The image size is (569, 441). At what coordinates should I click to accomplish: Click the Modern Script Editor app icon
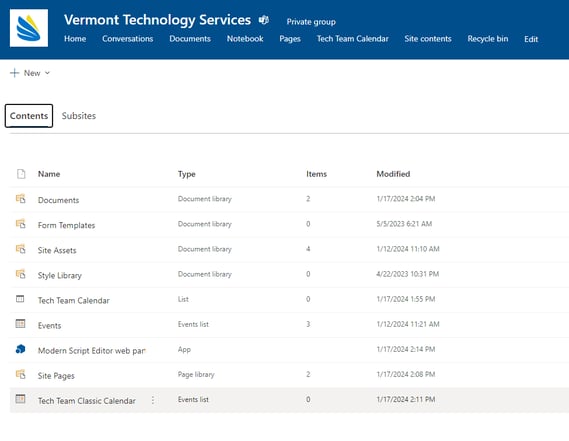pos(20,349)
